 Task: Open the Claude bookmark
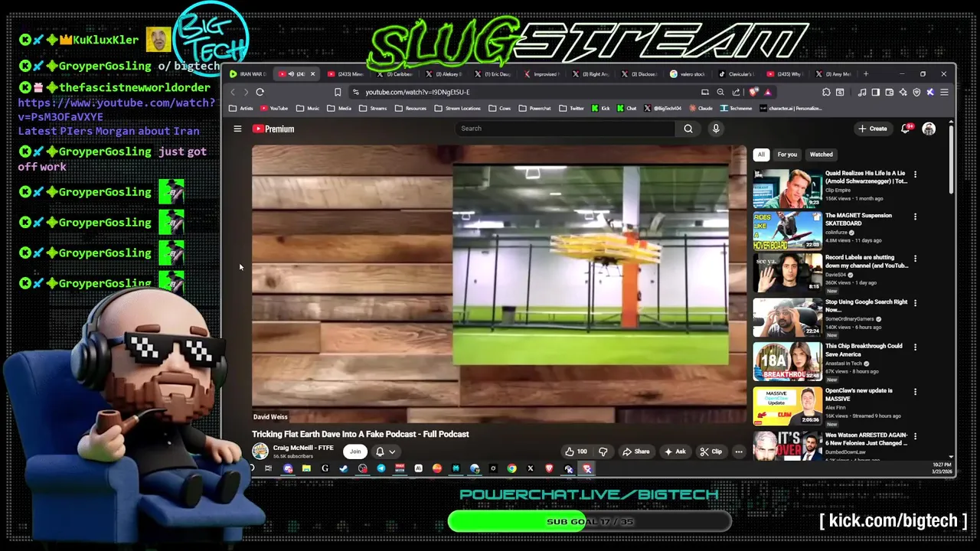click(700, 108)
